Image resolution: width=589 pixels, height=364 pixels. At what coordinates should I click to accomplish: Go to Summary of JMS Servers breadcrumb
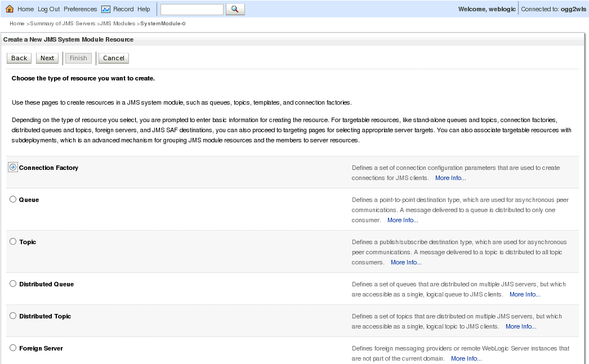pos(63,24)
